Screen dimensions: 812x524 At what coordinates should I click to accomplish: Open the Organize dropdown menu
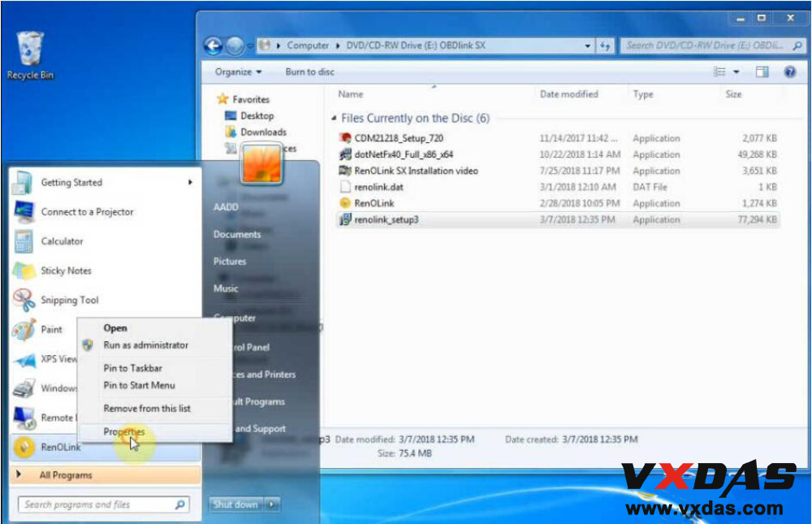point(238,72)
